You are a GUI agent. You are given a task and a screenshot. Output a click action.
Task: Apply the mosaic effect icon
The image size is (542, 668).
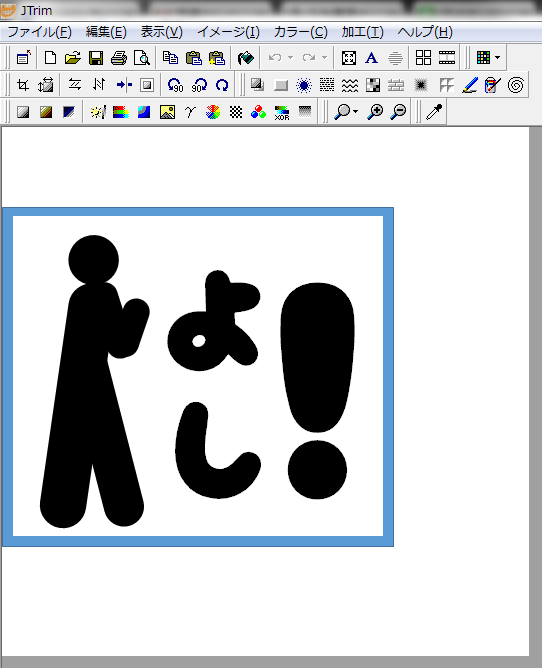373,85
